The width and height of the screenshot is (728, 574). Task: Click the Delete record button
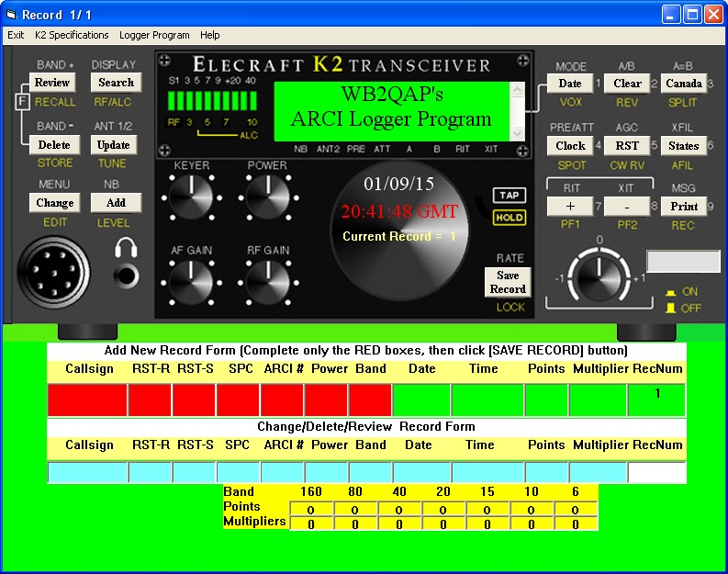54,145
